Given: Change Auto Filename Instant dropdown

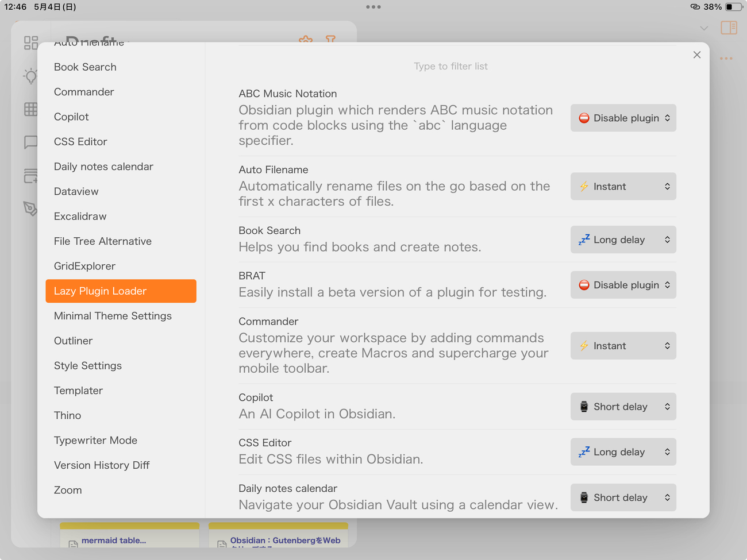Looking at the screenshot, I should pyautogui.click(x=623, y=187).
